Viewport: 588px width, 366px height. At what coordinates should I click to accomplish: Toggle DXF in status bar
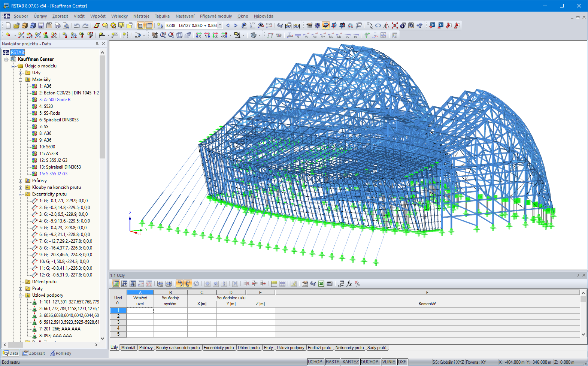402,362
